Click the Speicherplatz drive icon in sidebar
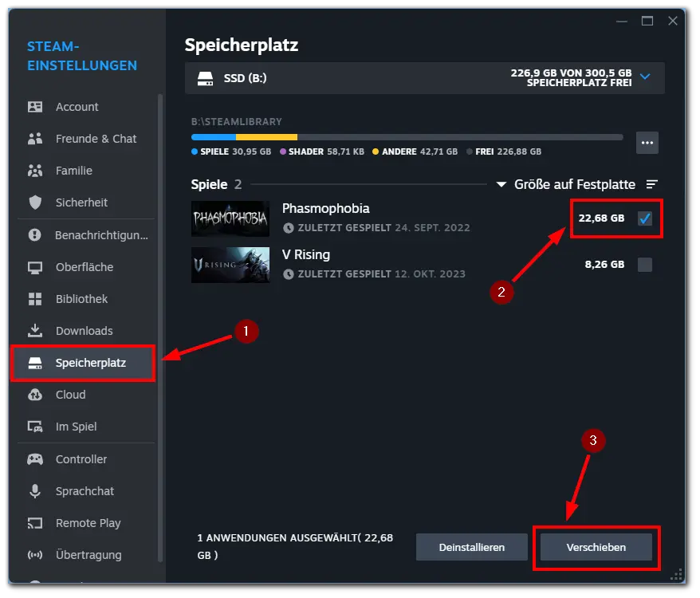The image size is (700, 598). click(x=35, y=363)
